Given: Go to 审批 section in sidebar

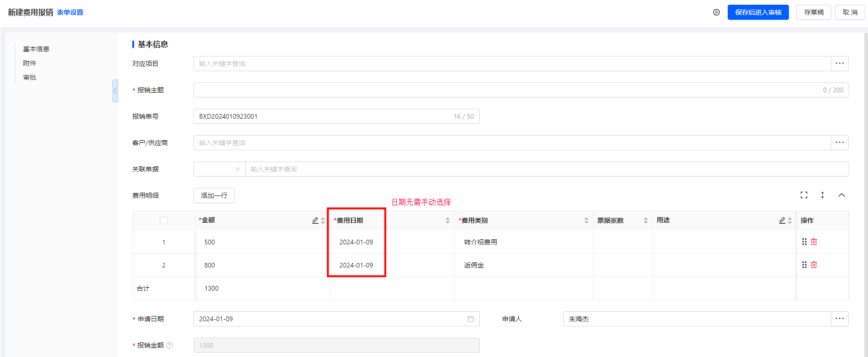Looking at the screenshot, I should 30,77.
